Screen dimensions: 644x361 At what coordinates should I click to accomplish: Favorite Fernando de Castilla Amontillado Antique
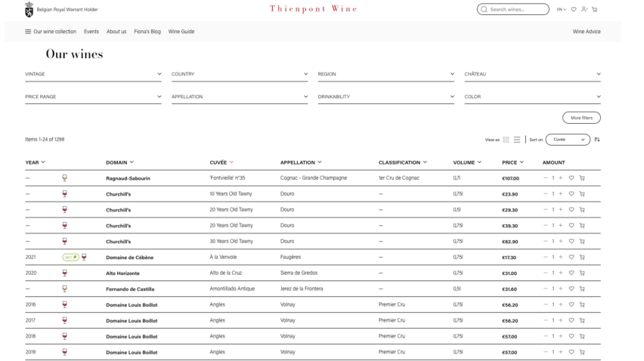(x=571, y=288)
